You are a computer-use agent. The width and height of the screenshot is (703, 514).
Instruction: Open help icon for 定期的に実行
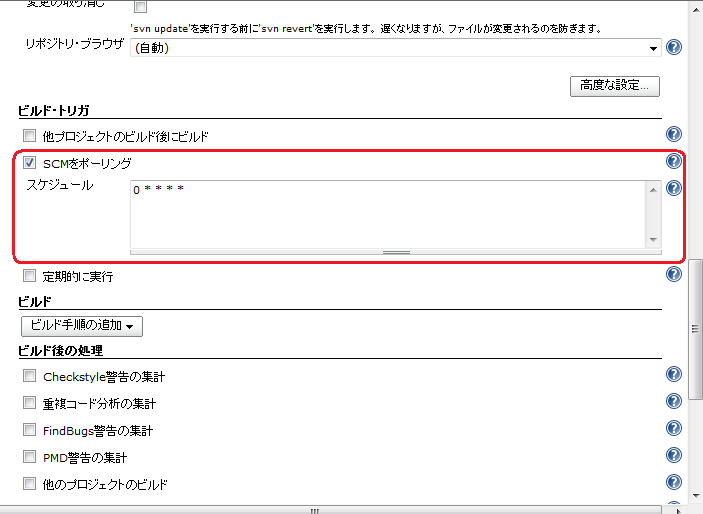(x=674, y=274)
